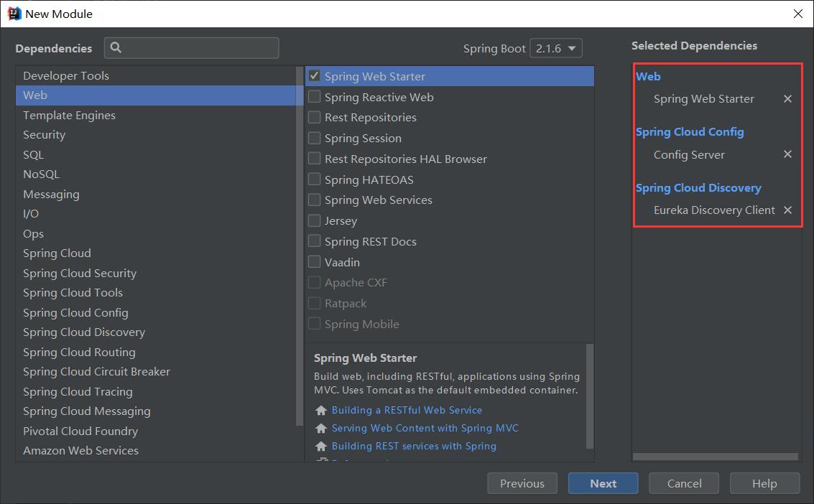Viewport: 814px width, 504px height.
Task: Open Building a RESTful Web Service link
Action: pyautogui.click(x=407, y=410)
